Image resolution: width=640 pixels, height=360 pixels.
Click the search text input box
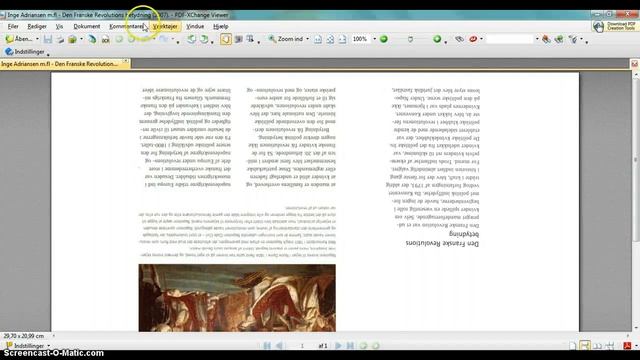(510, 39)
